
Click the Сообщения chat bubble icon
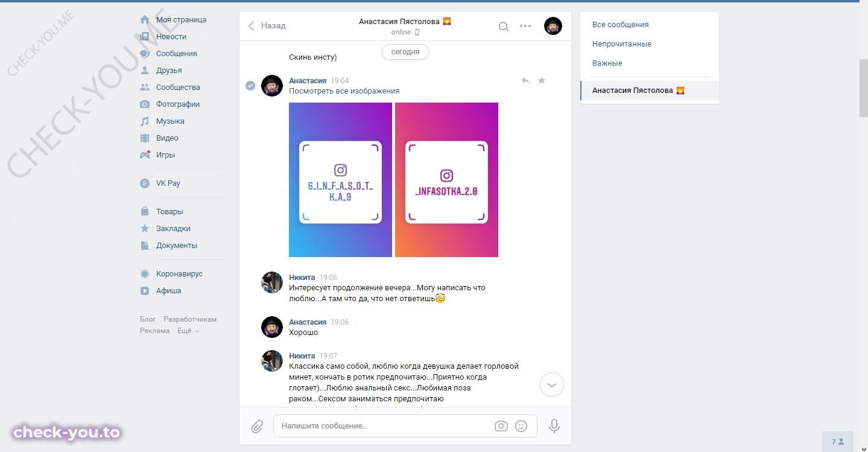[x=145, y=54]
